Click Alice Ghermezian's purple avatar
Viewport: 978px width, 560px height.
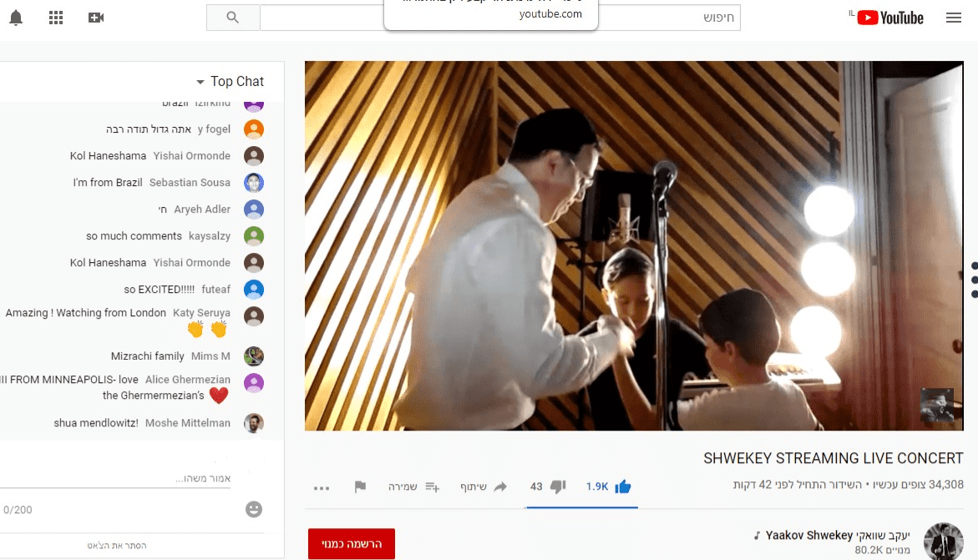point(254,383)
